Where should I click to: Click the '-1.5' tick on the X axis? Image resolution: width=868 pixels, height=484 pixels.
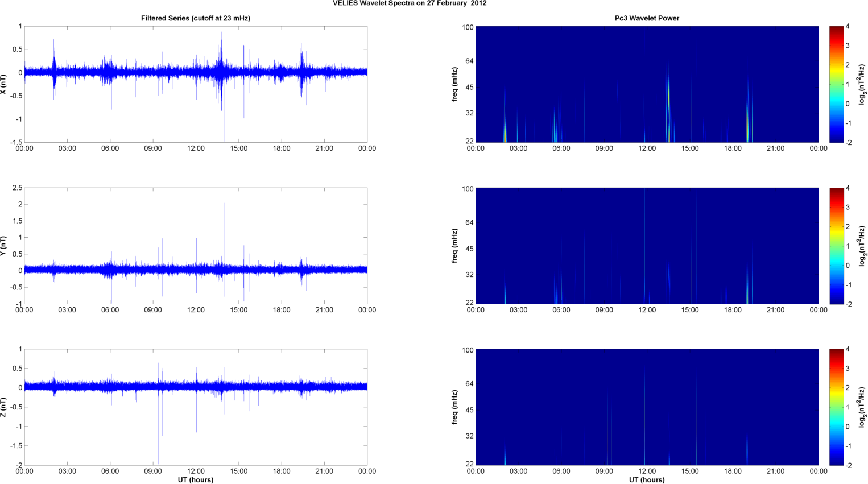16,142
